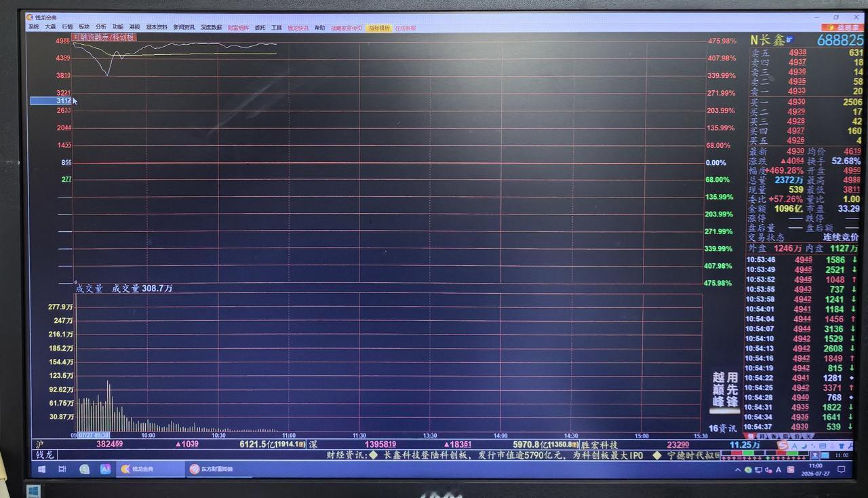Open the notification center icon

click(842, 470)
